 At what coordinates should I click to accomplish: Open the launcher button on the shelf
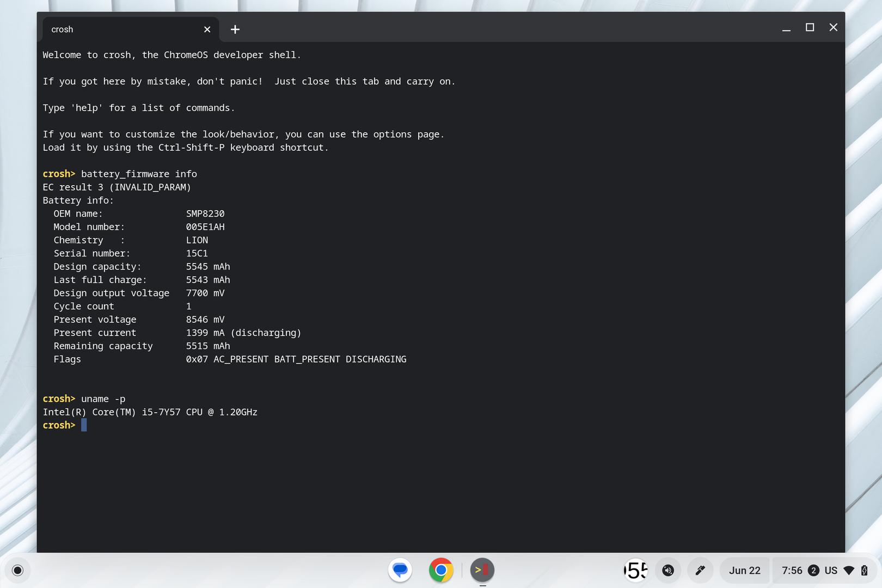[17, 570]
